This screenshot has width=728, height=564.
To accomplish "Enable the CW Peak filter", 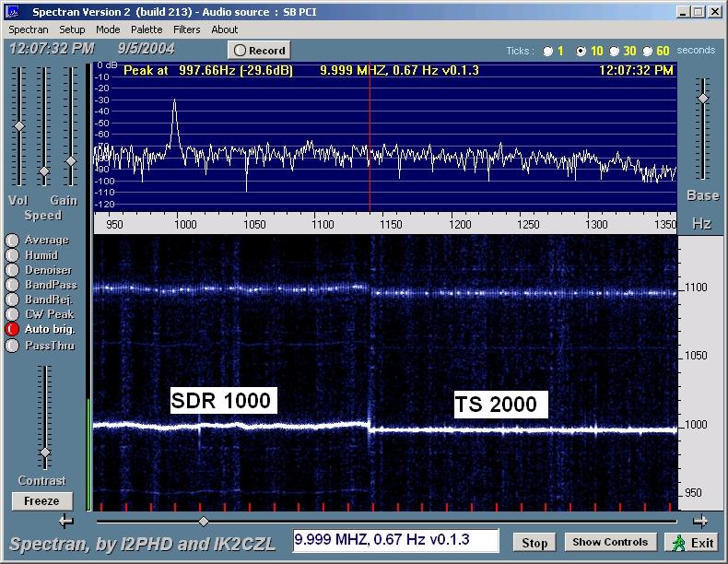I will tap(12, 314).
